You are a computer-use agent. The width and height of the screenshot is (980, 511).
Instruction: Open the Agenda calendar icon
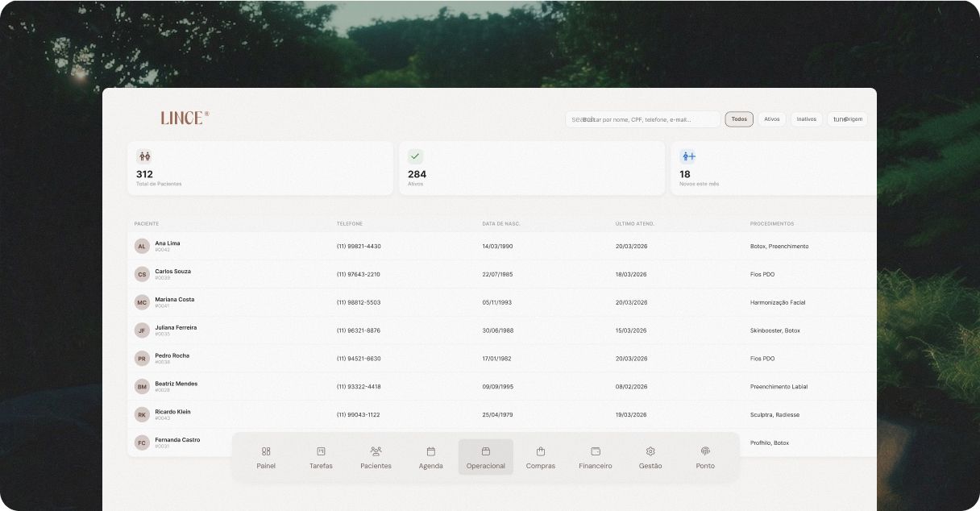point(430,452)
